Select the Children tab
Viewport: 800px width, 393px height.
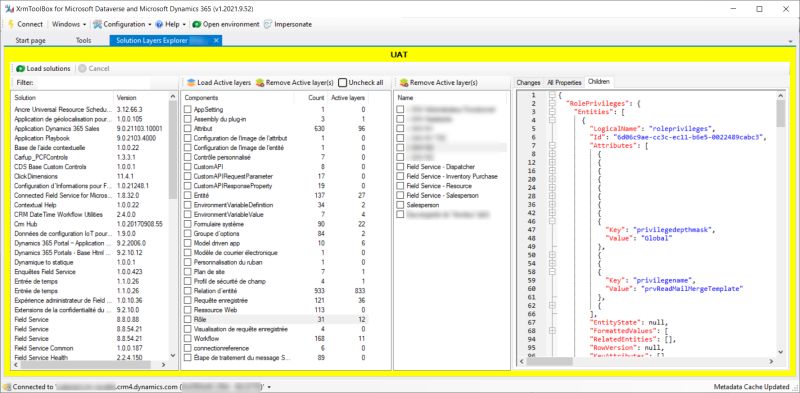pos(599,82)
